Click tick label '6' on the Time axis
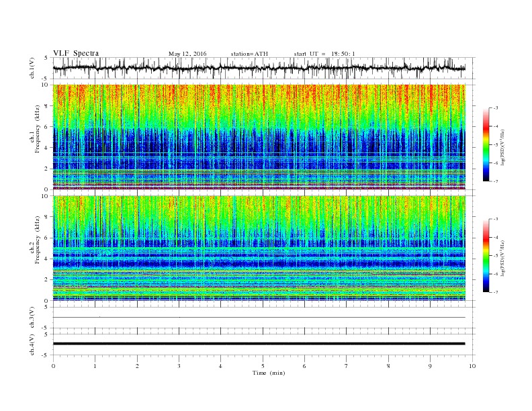The height and width of the screenshot is (411, 532). [304, 366]
